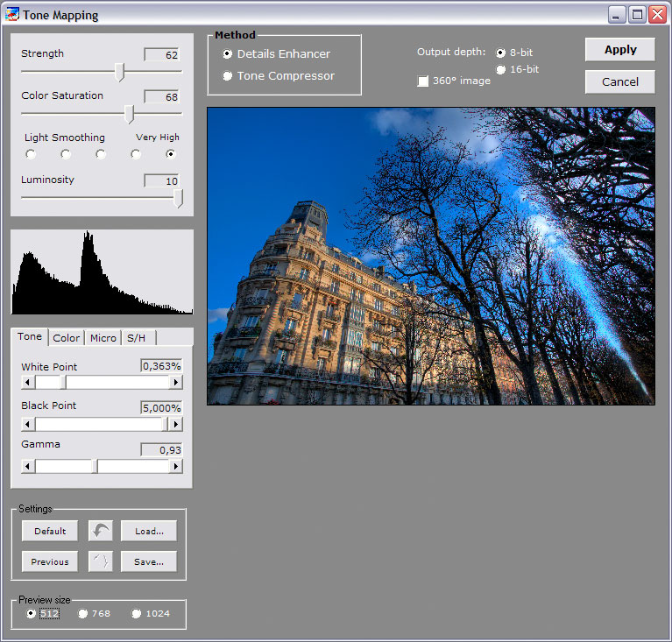This screenshot has height=642, width=672.
Task: Click the Black Point value 5,000%
Action: coord(161,408)
